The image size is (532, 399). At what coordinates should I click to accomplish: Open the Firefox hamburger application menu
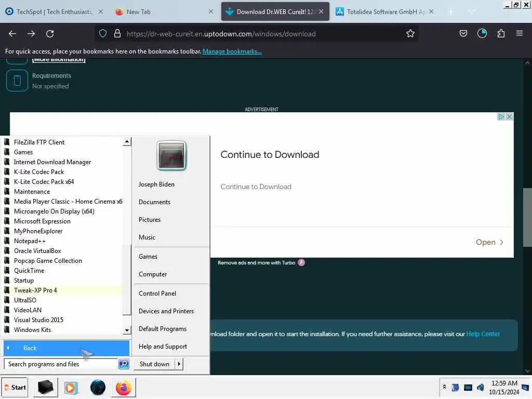coord(519,34)
